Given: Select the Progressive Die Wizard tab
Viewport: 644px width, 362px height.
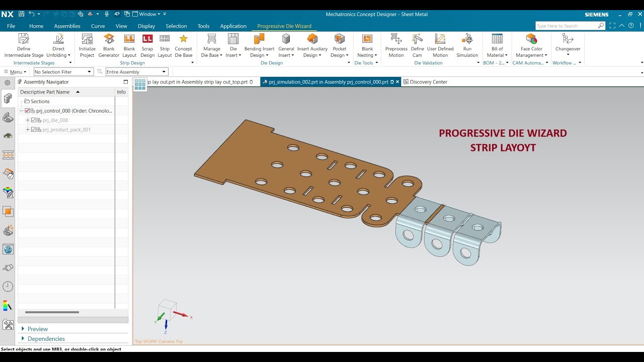Looking at the screenshot, I should click(284, 26).
